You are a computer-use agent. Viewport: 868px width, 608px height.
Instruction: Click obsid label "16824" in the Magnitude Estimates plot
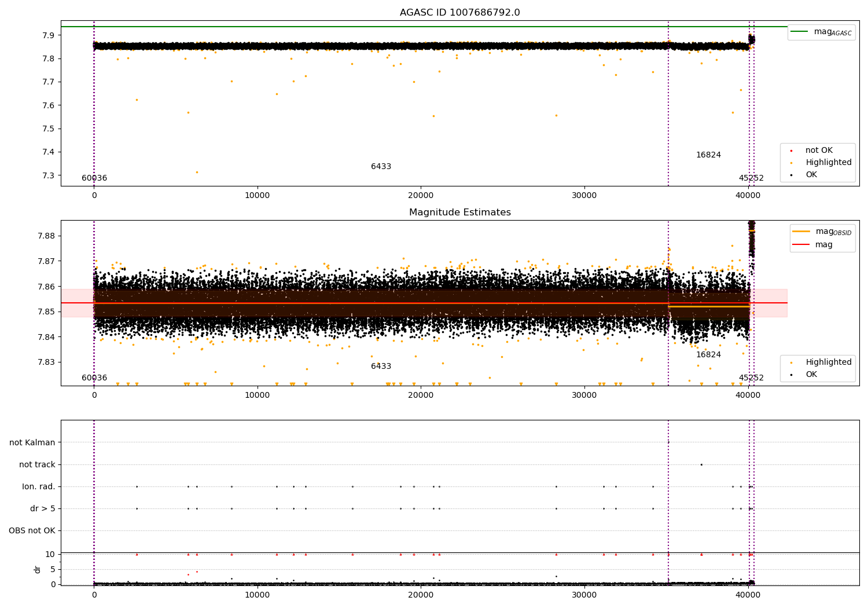[x=708, y=355]
